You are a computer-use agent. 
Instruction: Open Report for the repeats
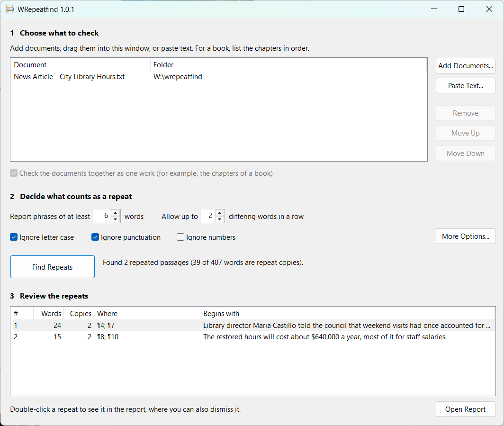coord(466,409)
